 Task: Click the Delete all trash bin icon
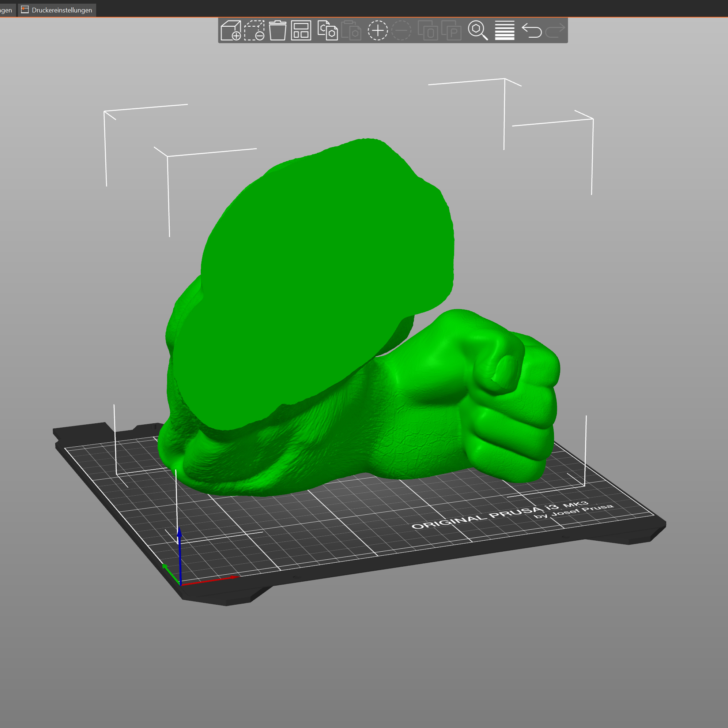[278, 30]
